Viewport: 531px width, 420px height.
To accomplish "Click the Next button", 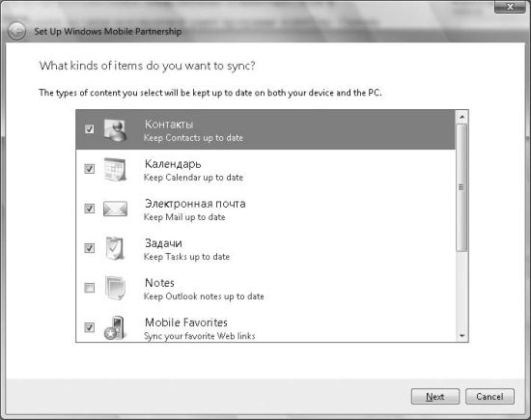I will pyautogui.click(x=435, y=396).
